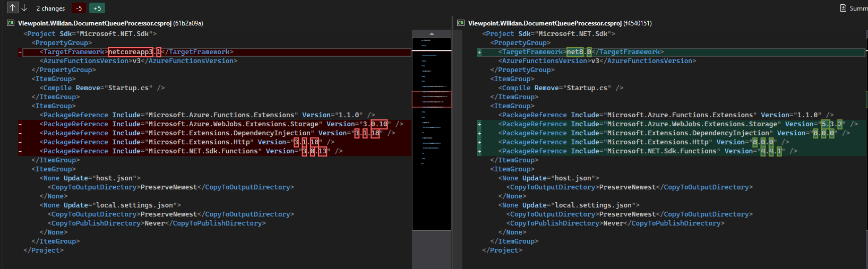Click opening <PropertyGroup> tag in left pane
Viewport: 868px width, 269px height.
pyautogui.click(x=62, y=43)
